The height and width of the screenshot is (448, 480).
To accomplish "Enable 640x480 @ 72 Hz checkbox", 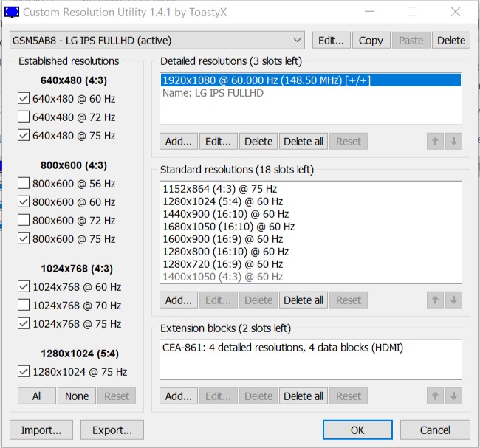I will 24,117.
